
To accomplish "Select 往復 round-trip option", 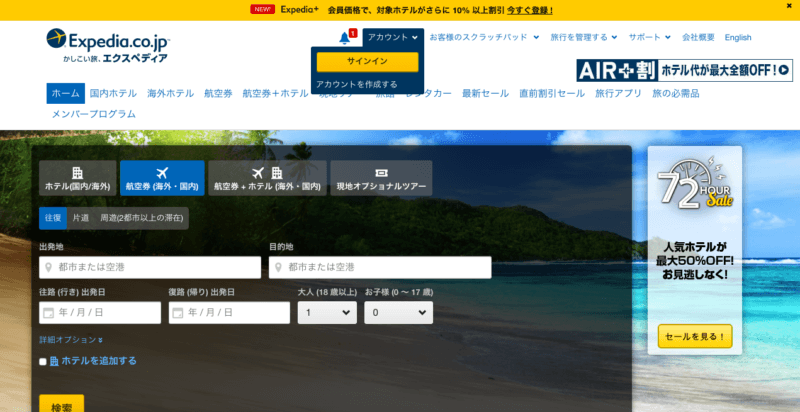I will [x=53, y=218].
